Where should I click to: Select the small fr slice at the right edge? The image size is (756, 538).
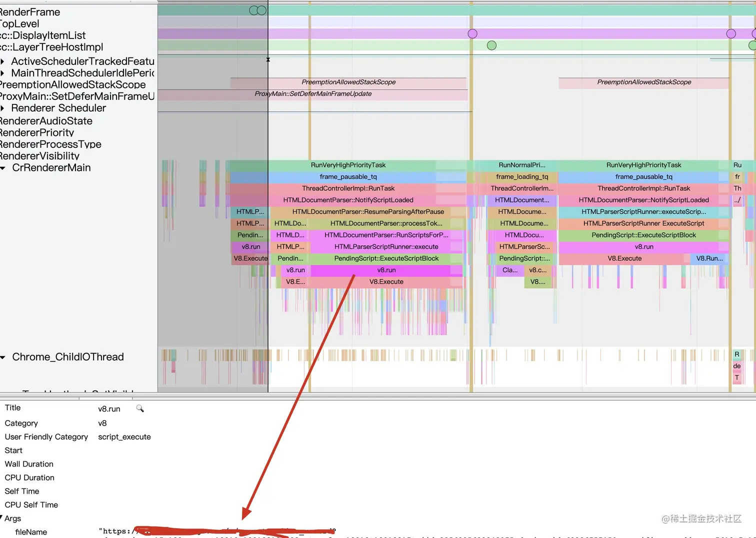tap(737, 177)
